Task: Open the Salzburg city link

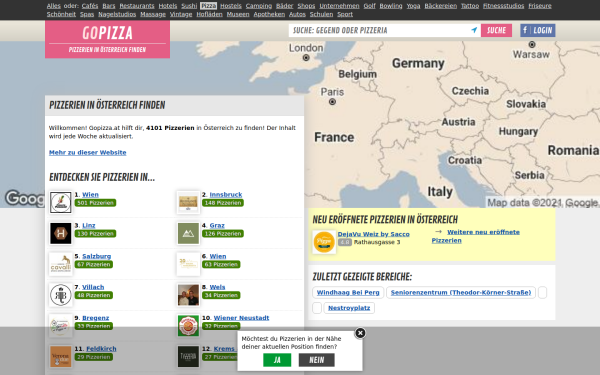Action: pos(96,256)
